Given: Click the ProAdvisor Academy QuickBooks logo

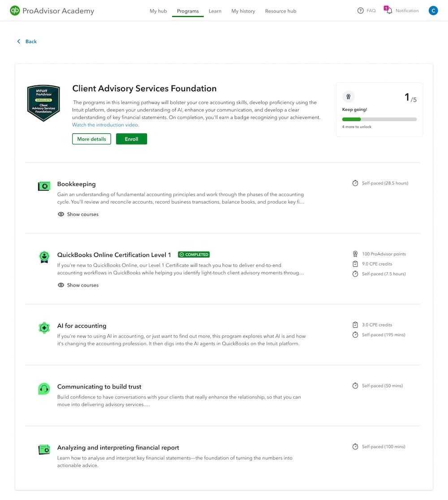Looking at the screenshot, I should click(x=15, y=10).
